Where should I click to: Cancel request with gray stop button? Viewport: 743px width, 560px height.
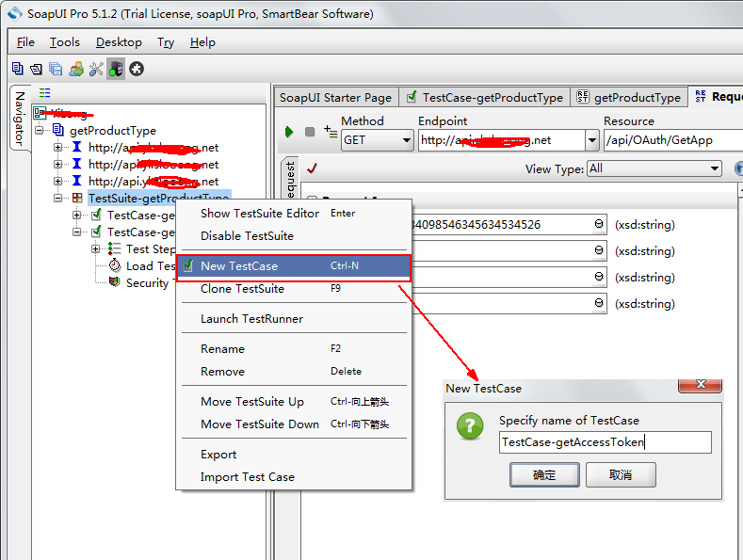point(310,132)
